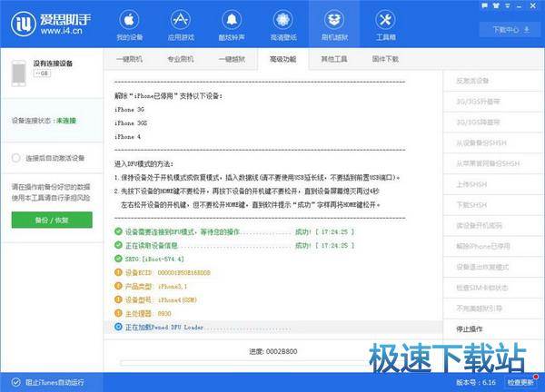This screenshot has width=545, height=392.
Task: Click 停止操作 to stop the operation
Action: pos(470,329)
